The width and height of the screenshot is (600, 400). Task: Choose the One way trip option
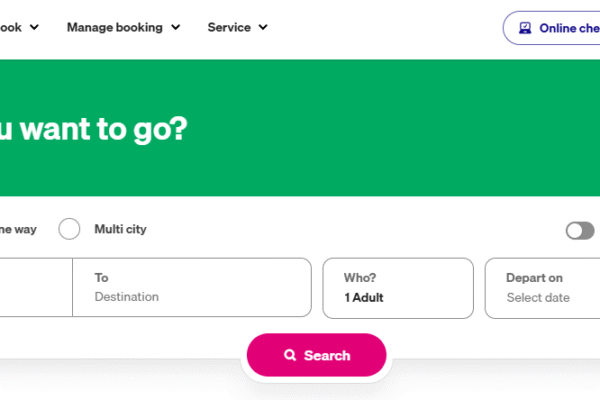pyautogui.click(x=18, y=229)
